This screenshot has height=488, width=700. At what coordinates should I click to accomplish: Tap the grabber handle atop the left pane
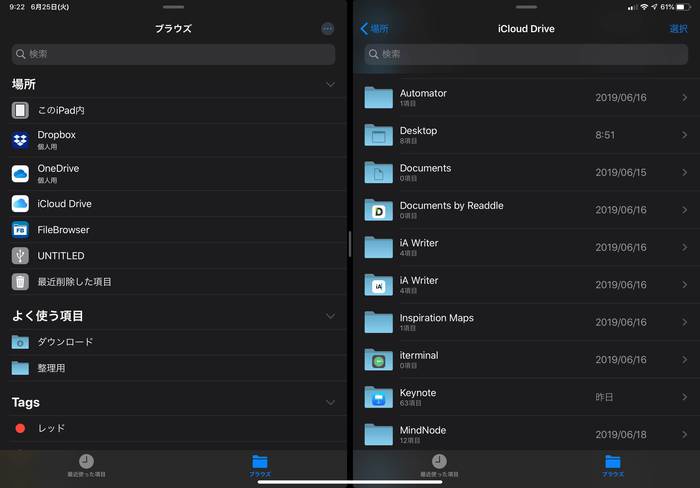point(173,7)
